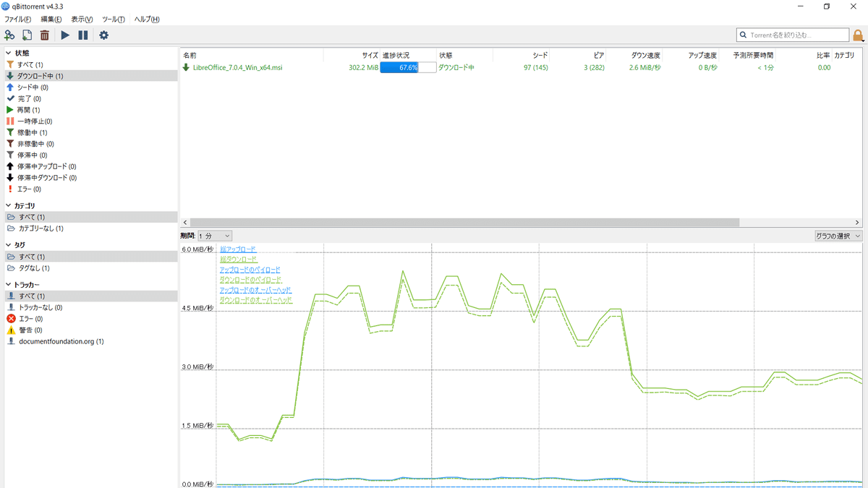Click the trash delete torrent icon

click(x=45, y=35)
